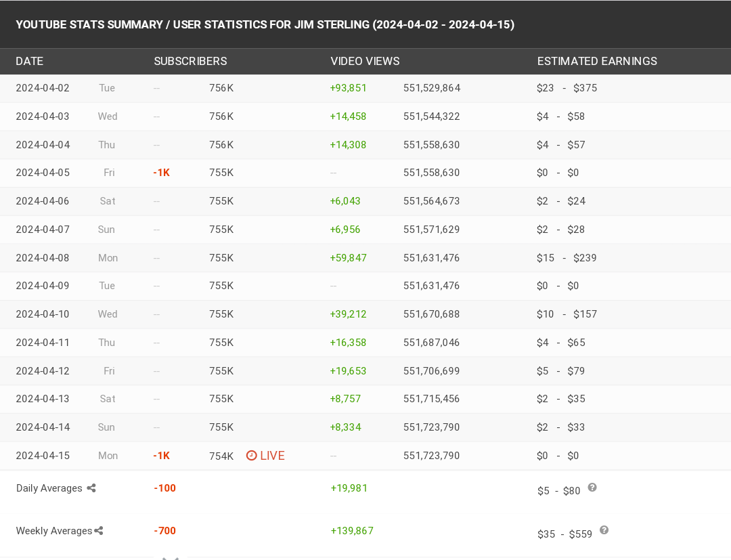
Task: Click the -100 daily subscriber average
Action: 165,488
